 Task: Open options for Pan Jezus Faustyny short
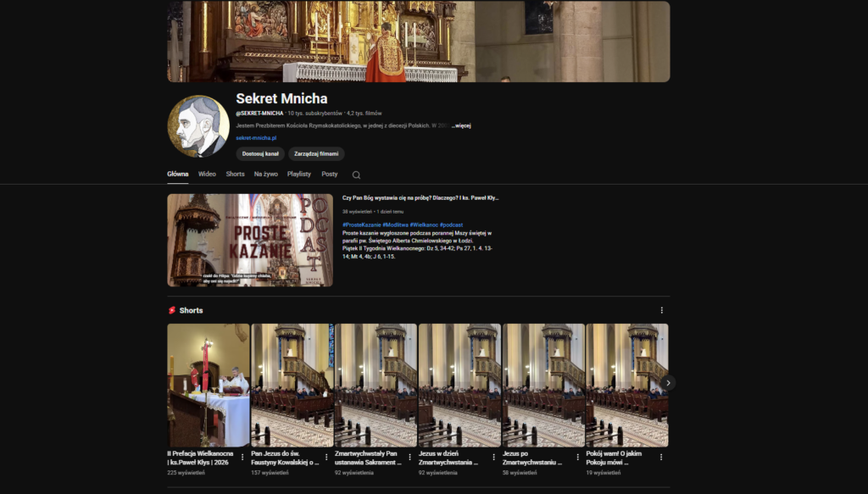pos(326,457)
